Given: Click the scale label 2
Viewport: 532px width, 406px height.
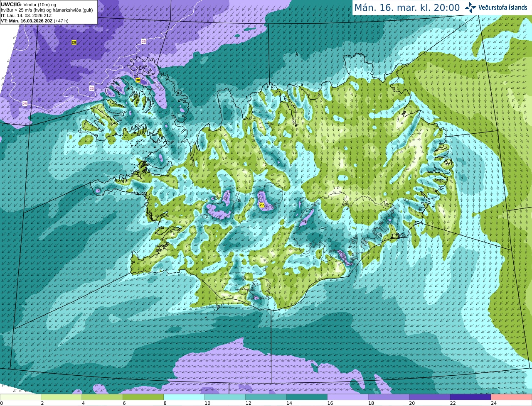Looking at the screenshot, I should coord(42,403).
